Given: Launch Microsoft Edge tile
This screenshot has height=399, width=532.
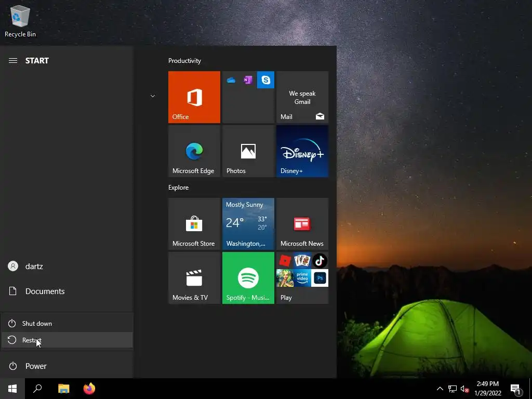Looking at the screenshot, I should (194, 151).
